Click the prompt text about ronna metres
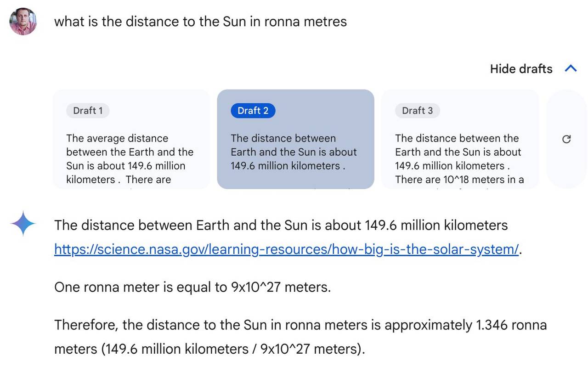588x367 pixels. click(200, 22)
